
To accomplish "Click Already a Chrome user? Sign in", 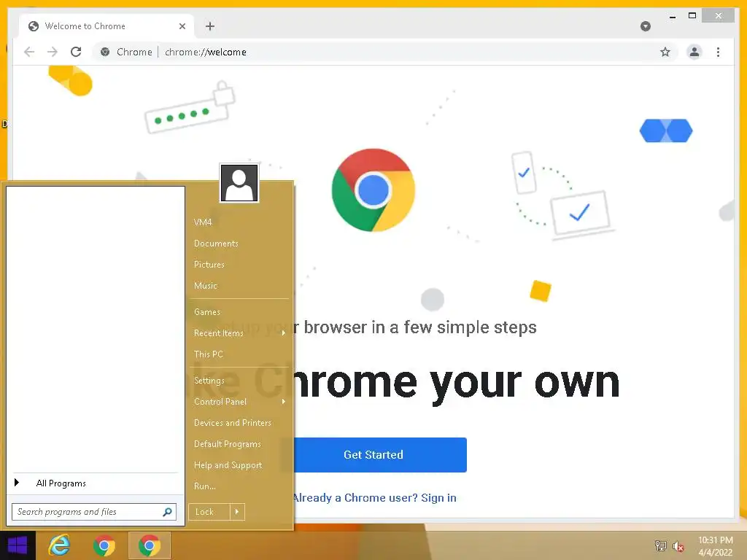I will 374,497.
